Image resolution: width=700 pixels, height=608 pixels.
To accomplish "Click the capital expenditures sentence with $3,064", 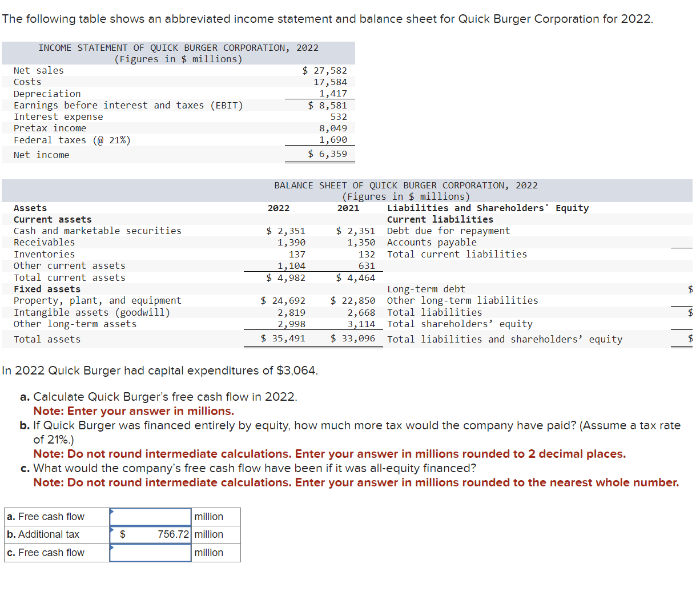I will [160, 371].
